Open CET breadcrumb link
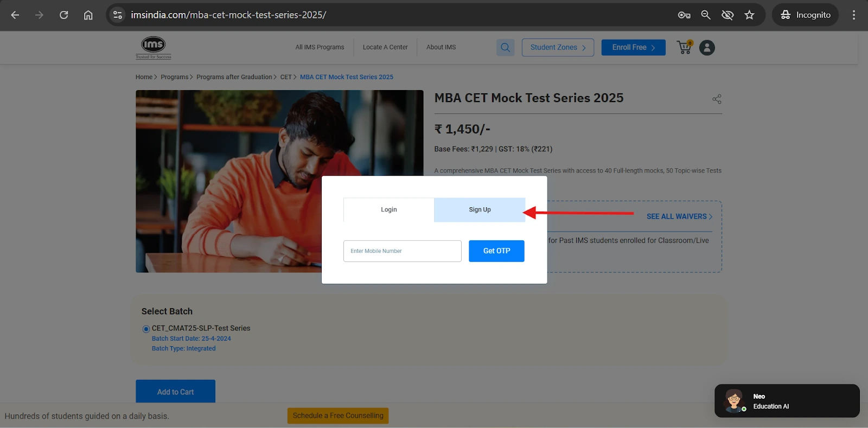868x428 pixels. (286, 77)
